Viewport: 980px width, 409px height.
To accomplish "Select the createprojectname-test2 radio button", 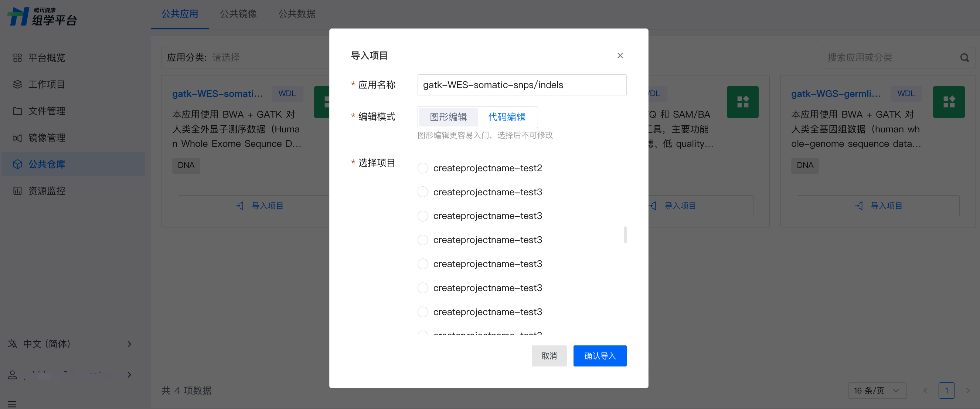I will click(423, 168).
